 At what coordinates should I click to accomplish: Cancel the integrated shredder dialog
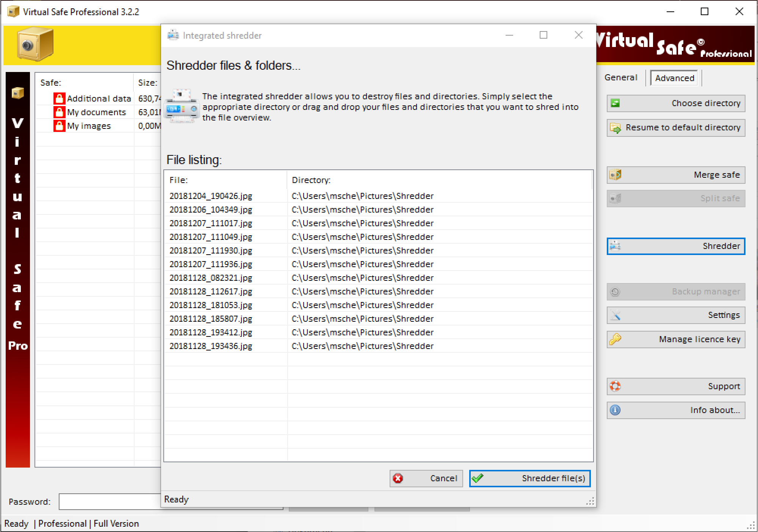click(x=426, y=478)
